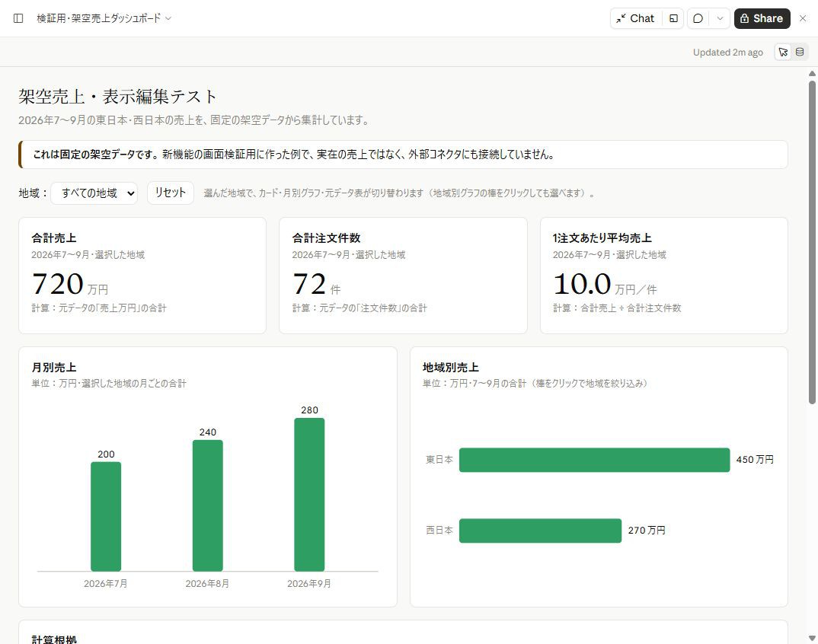Close the dashboard panel with the X
The width and height of the screenshot is (818, 644).
point(804,18)
